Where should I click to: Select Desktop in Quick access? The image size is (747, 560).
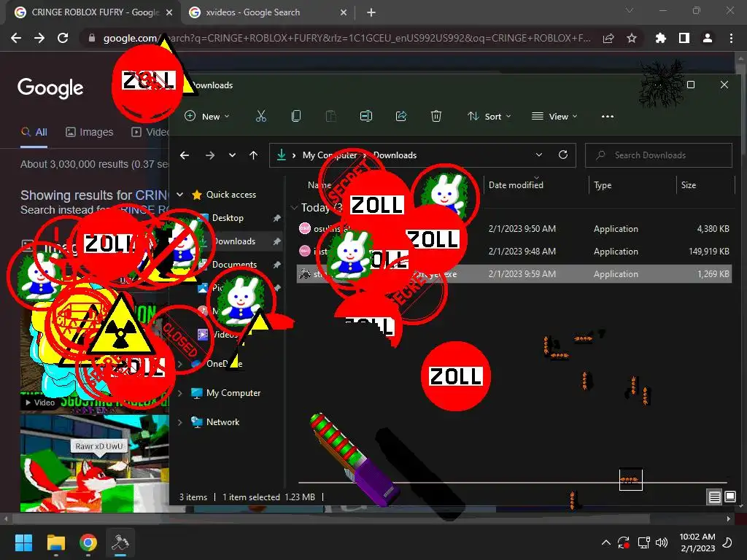[228, 217]
